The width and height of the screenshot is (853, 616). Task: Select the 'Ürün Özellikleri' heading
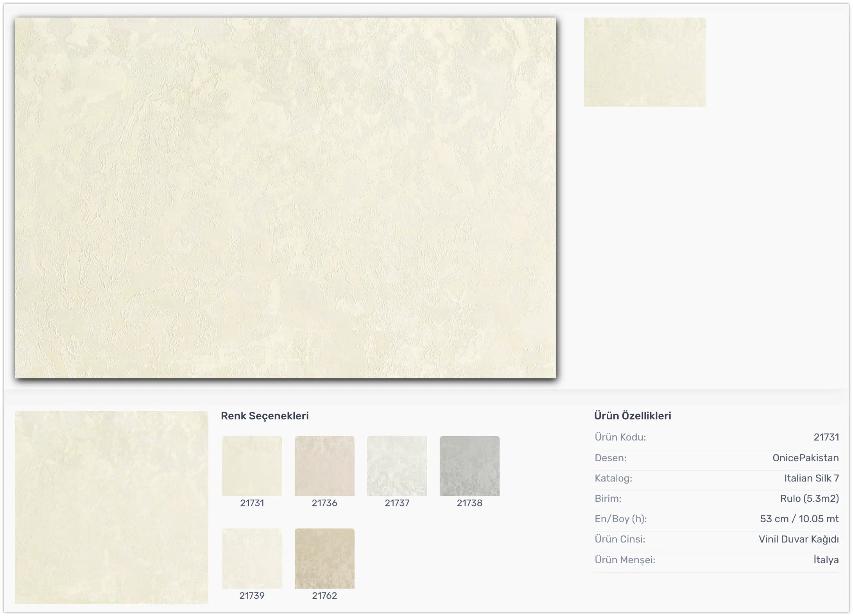click(x=633, y=416)
